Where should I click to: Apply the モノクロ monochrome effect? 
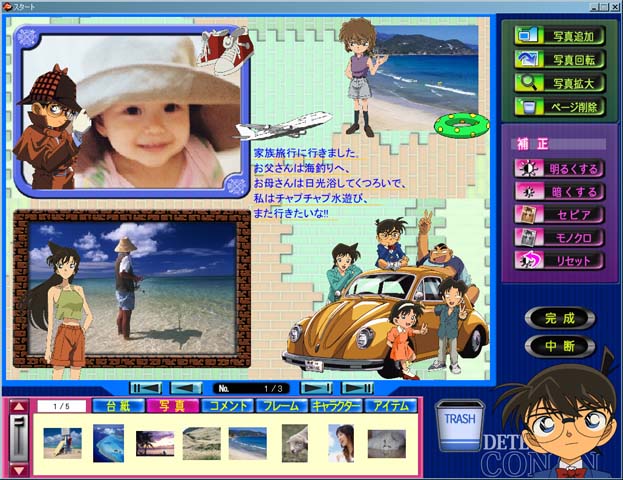(559, 237)
